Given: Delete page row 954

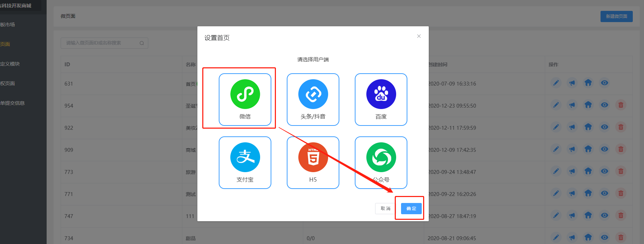Looking at the screenshot, I should point(621,105).
